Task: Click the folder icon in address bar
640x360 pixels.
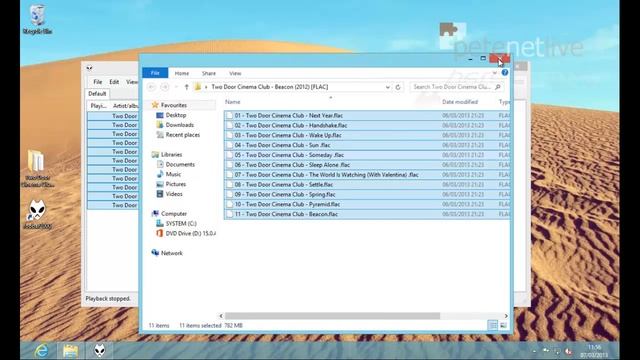Action: click(198, 87)
